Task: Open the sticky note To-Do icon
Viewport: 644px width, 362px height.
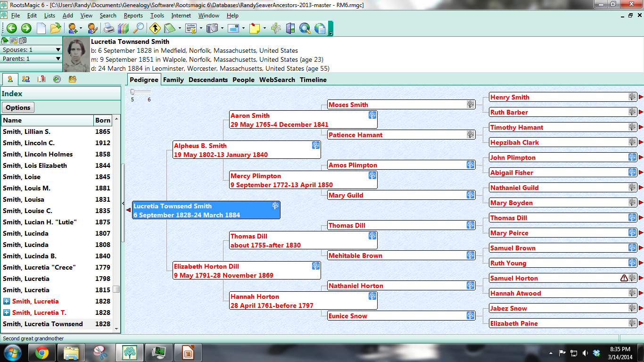Action: click(255, 28)
